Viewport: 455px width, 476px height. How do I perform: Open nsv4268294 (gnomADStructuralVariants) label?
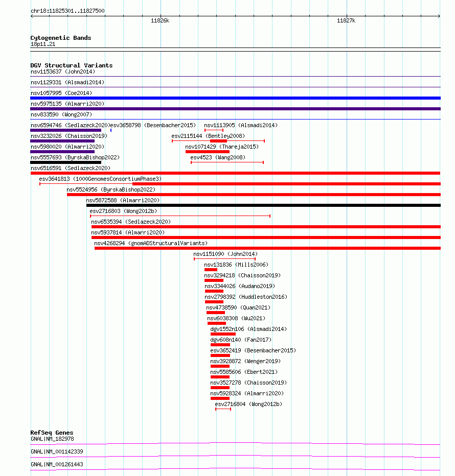pyautogui.click(x=151, y=243)
